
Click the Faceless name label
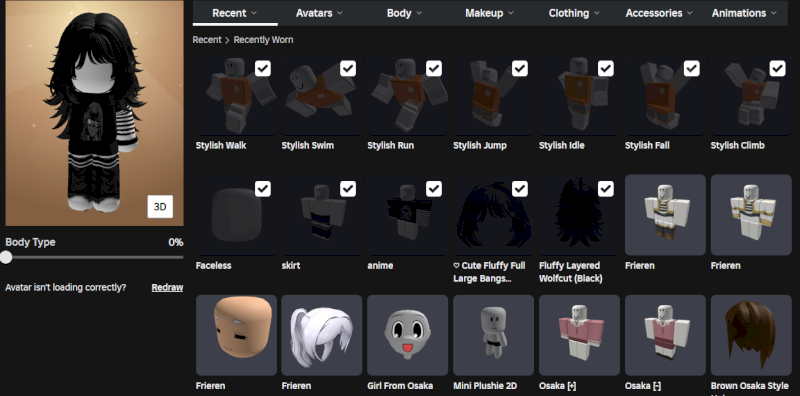click(213, 265)
